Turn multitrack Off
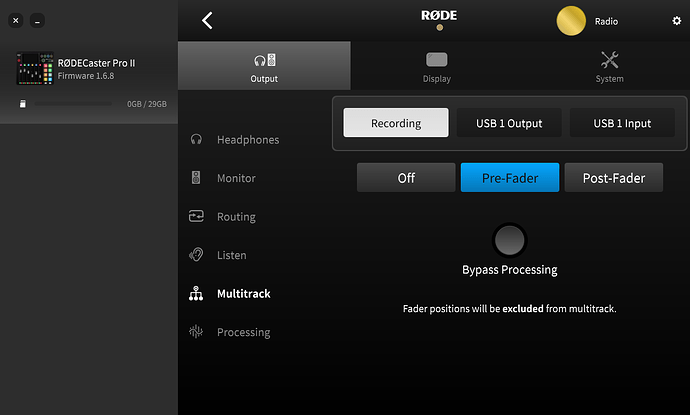Screen dimensions: 690x415 point(406,178)
